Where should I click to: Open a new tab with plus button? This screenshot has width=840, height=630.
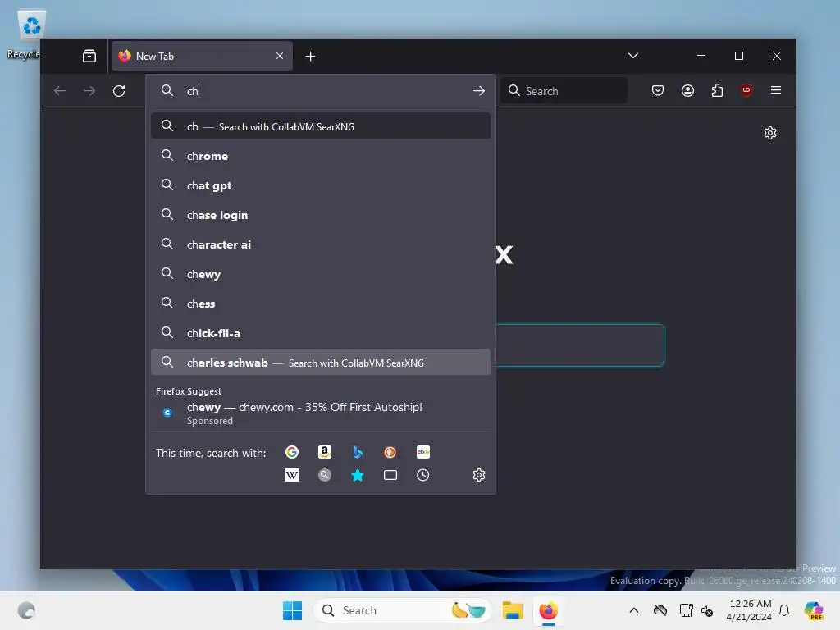point(310,57)
